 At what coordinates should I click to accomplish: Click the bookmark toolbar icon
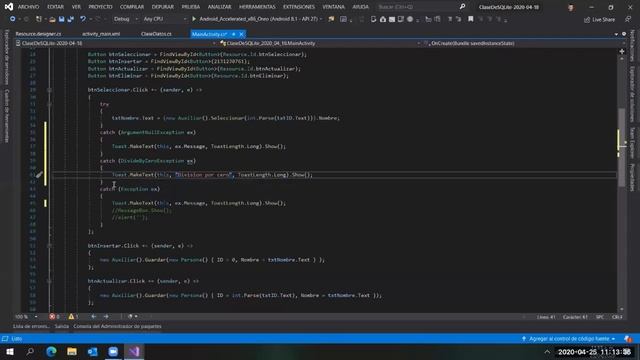(471, 19)
